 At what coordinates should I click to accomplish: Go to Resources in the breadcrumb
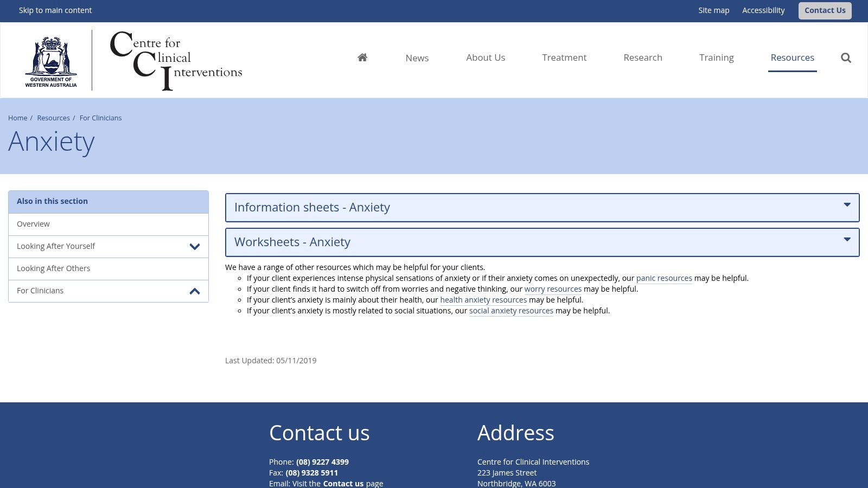(x=53, y=118)
